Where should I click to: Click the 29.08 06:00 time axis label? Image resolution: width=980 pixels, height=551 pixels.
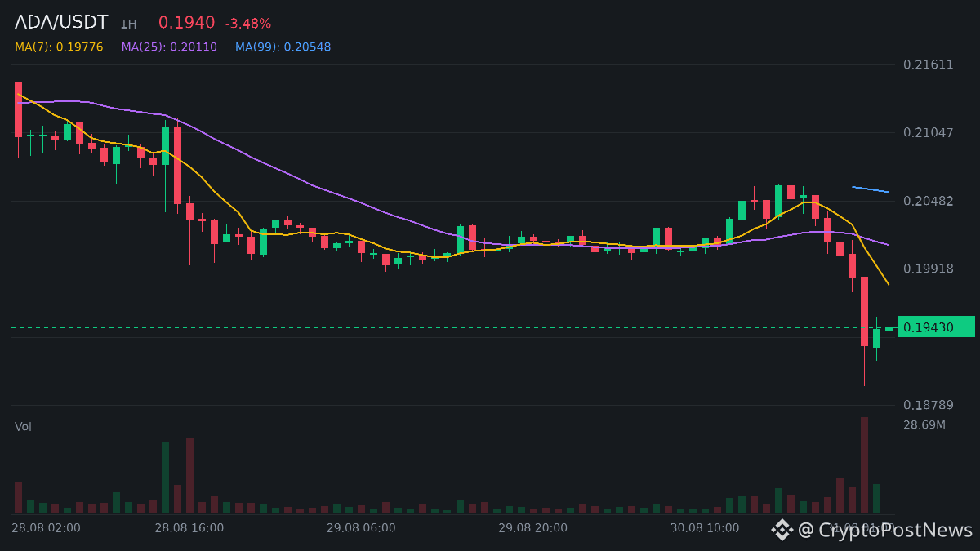[361, 528]
